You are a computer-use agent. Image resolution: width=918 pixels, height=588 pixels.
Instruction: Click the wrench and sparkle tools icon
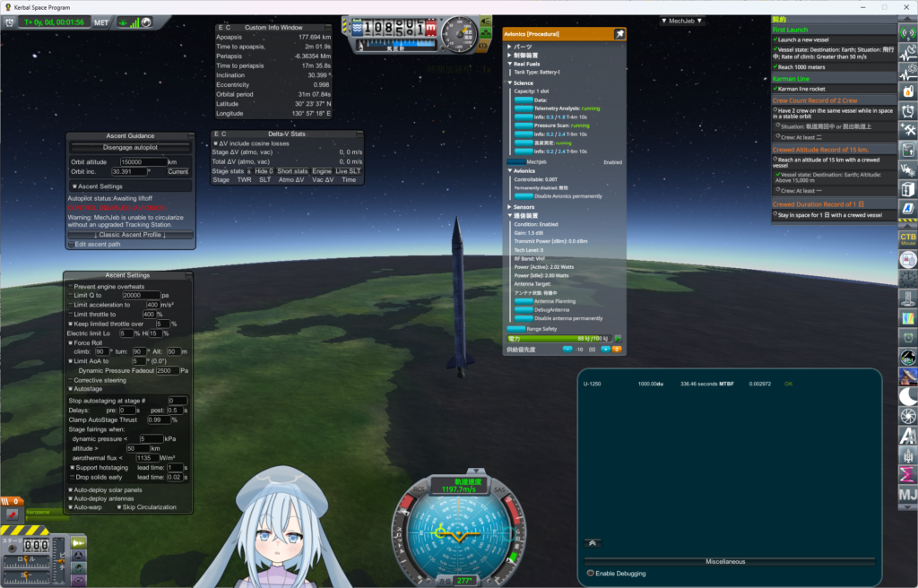click(x=907, y=130)
